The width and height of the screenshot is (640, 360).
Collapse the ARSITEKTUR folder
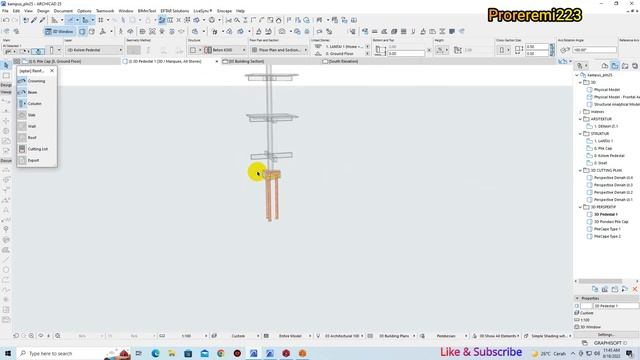(x=580, y=119)
